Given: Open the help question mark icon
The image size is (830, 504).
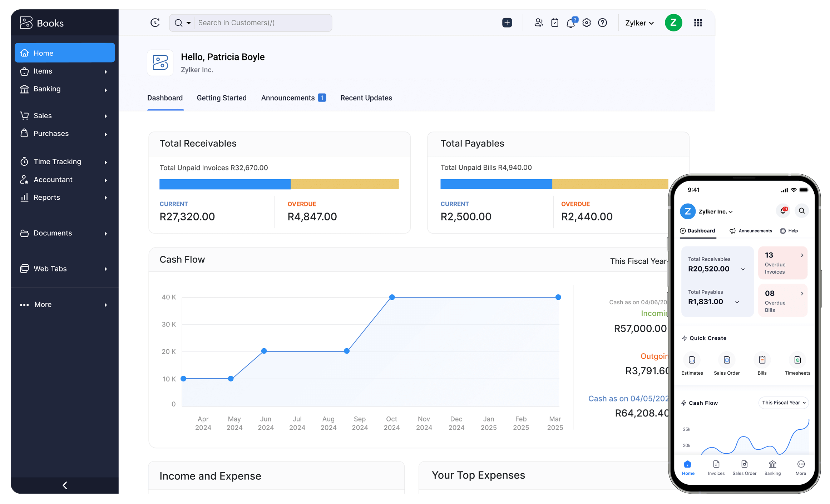Looking at the screenshot, I should (602, 23).
